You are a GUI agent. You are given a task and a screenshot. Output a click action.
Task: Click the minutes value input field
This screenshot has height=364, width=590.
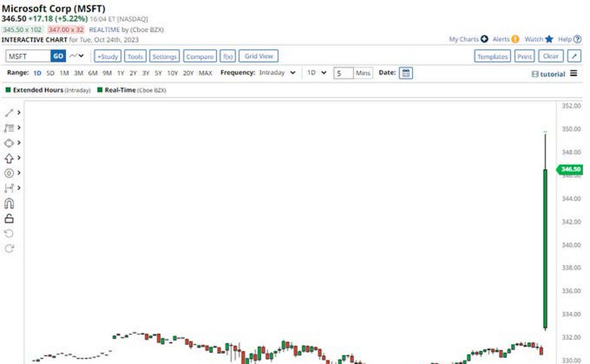point(343,73)
